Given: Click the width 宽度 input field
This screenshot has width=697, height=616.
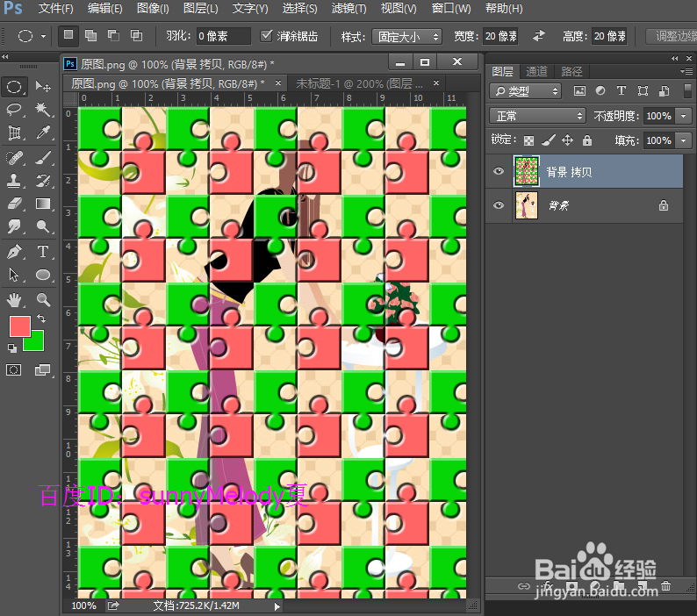Looking at the screenshot, I should pyautogui.click(x=500, y=36).
